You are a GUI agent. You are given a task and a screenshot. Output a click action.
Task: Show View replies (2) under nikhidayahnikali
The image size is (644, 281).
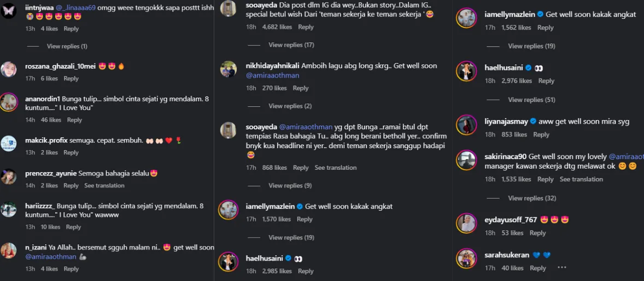[x=290, y=106]
